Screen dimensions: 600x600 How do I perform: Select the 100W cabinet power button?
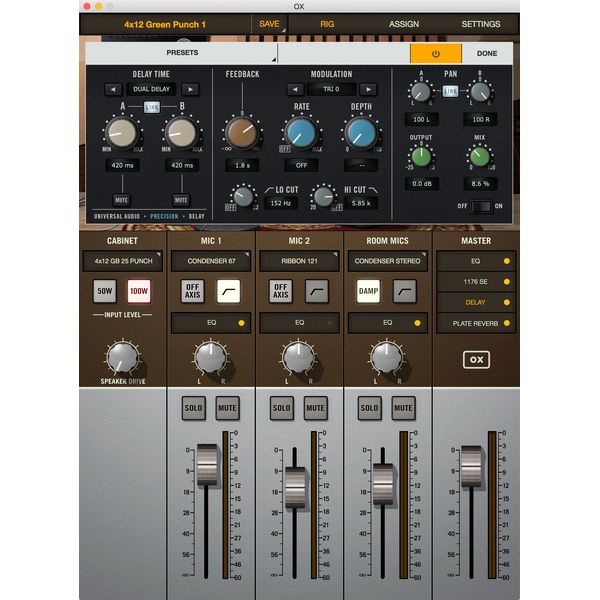[x=139, y=291]
